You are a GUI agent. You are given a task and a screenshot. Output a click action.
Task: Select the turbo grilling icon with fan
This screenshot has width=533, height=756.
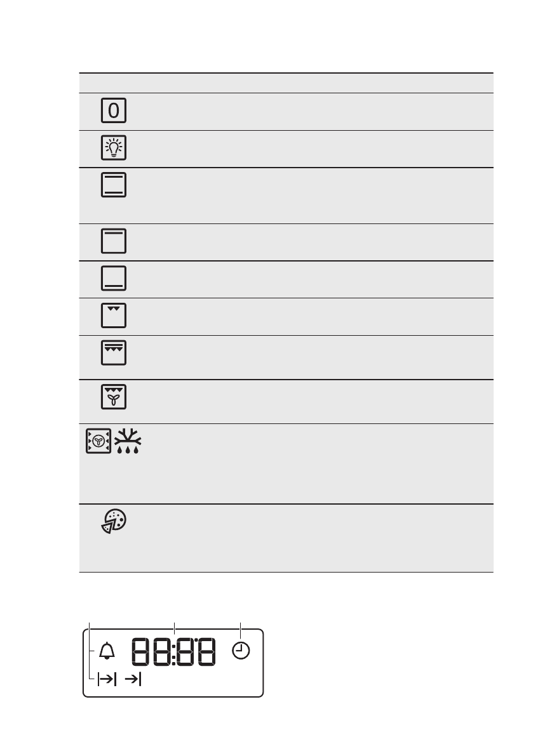click(x=113, y=396)
